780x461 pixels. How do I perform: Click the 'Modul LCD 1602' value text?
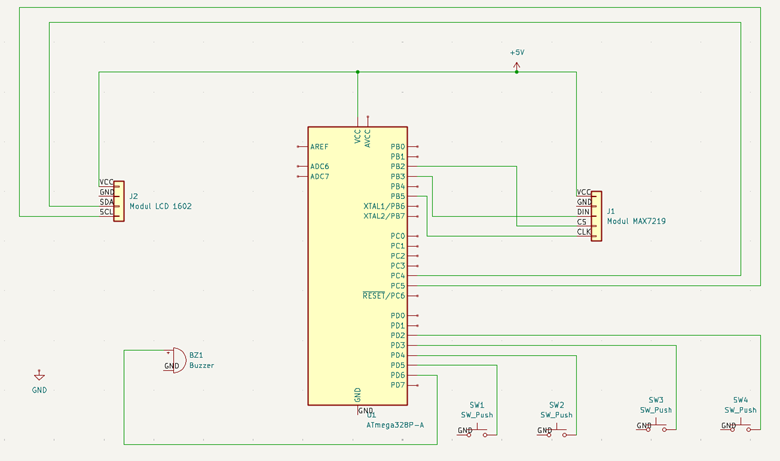point(161,206)
